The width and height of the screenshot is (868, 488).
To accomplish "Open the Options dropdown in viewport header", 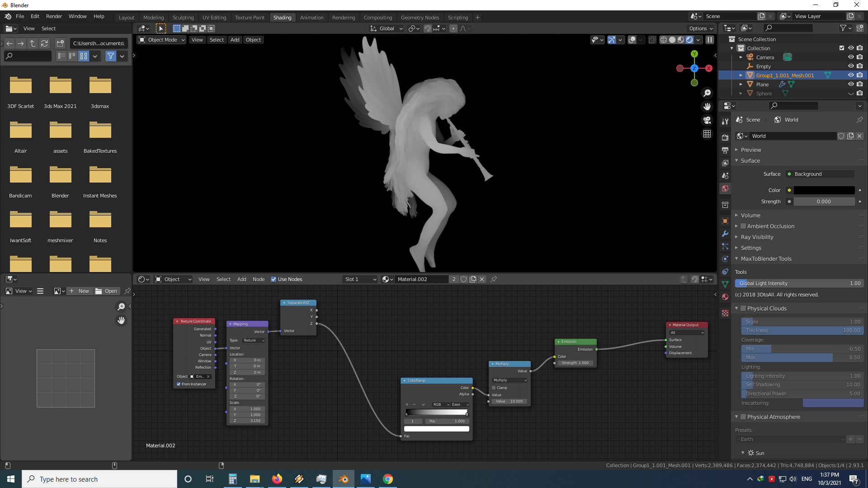I will tap(701, 28).
